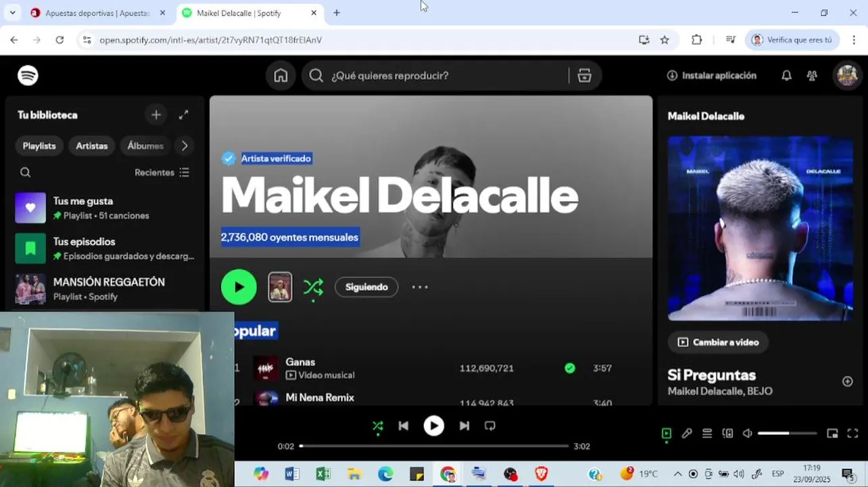
Task: Bookmark this page with the star icon
Action: coord(665,40)
